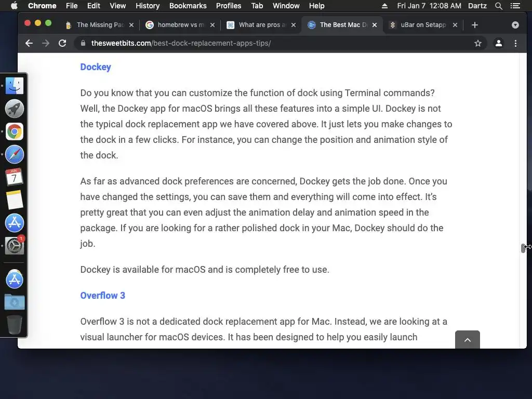This screenshot has width=532, height=399.
Task: Close the uBar on Setapp tab
Action: click(455, 25)
